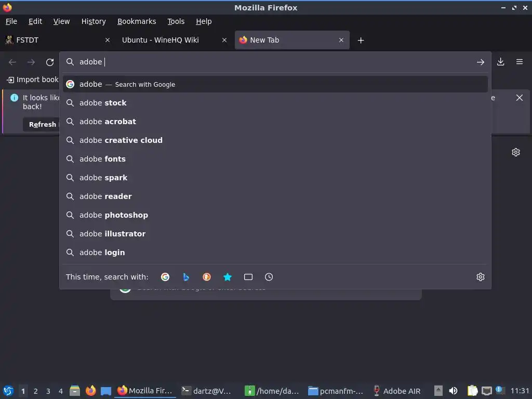Open the Downloads toolbar icon
This screenshot has height=399, width=532.
500,62
